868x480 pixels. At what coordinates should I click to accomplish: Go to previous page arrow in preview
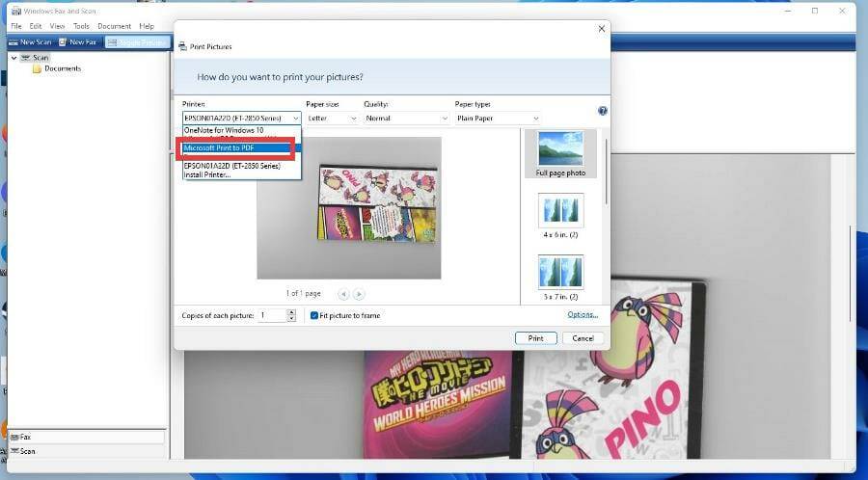[x=343, y=294]
